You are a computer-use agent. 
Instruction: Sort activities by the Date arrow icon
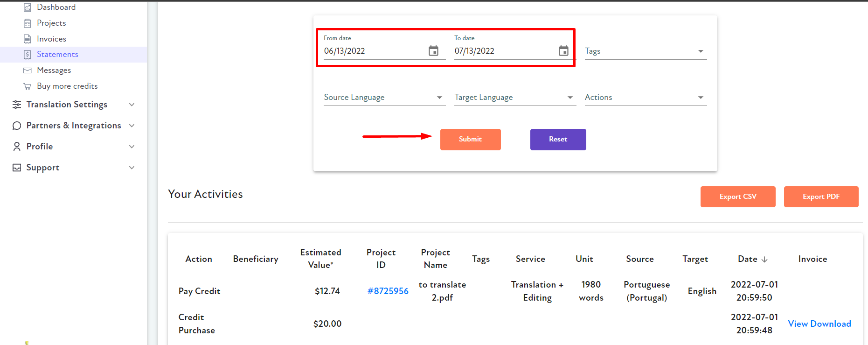pyautogui.click(x=764, y=260)
